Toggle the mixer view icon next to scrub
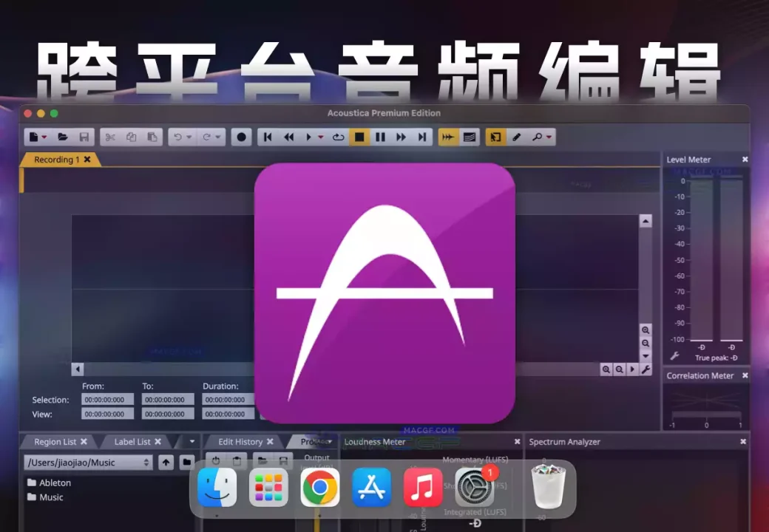This screenshot has width=769, height=532. [470, 137]
